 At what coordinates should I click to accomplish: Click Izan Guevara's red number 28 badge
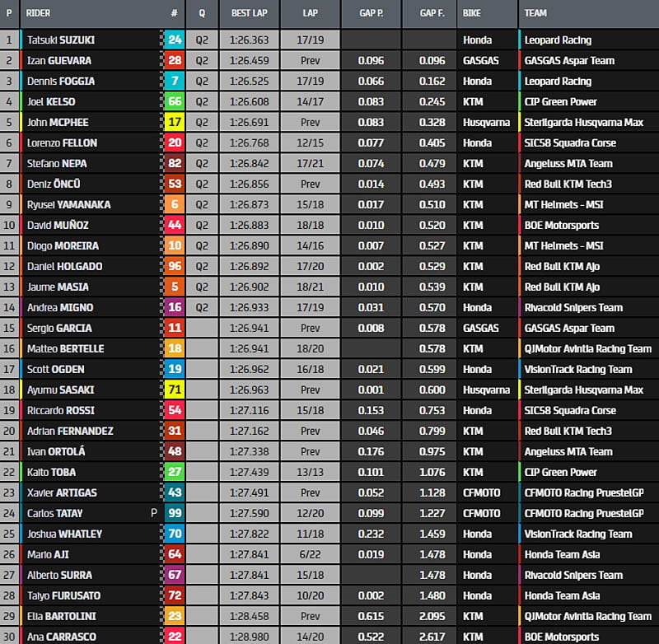[x=175, y=60]
